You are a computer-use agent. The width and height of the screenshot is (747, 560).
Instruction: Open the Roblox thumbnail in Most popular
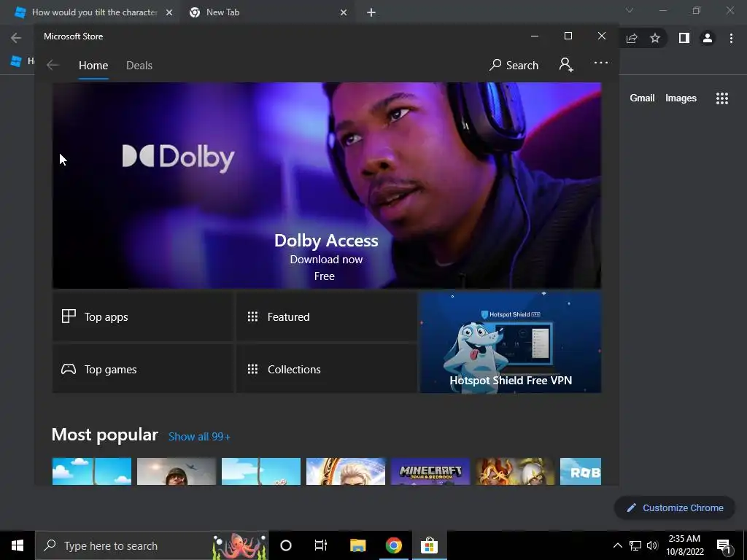(580, 472)
